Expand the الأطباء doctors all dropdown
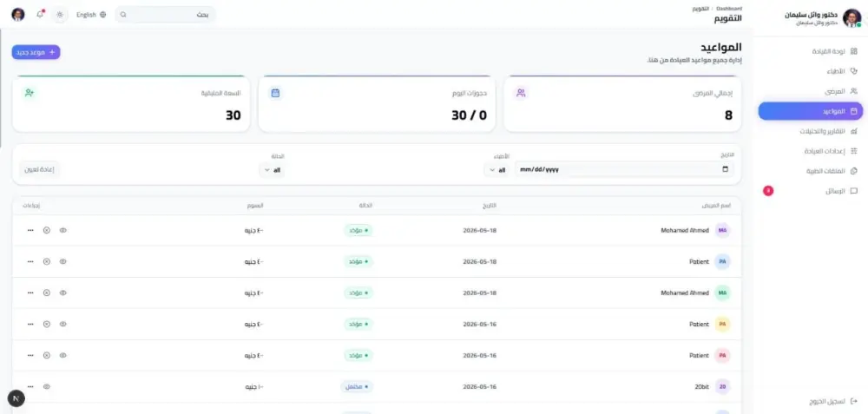The width and height of the screenshot is (868, 414). tap(497, 170)
